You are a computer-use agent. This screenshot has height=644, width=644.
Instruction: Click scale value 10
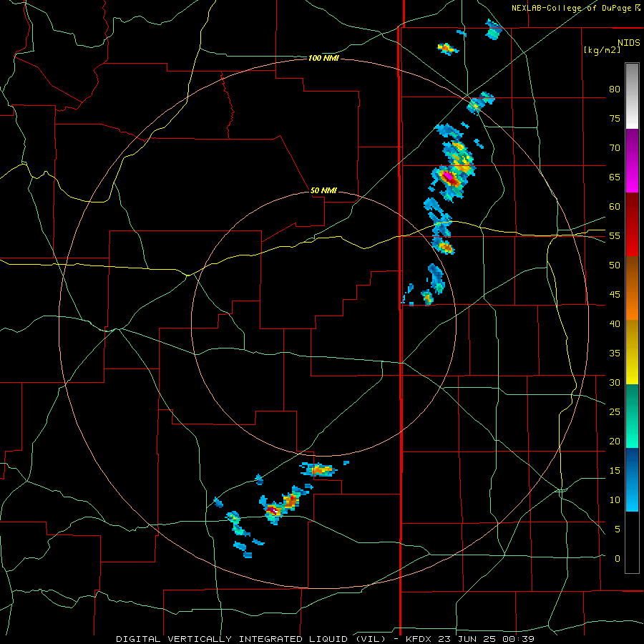point(615,500)
